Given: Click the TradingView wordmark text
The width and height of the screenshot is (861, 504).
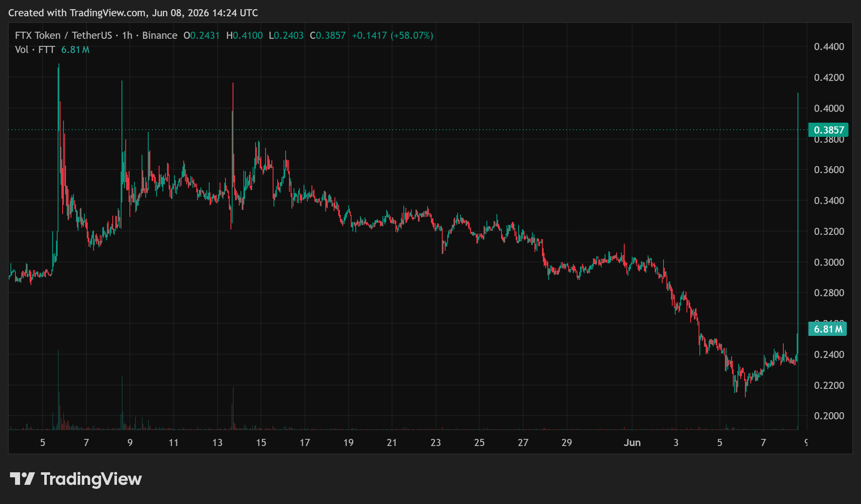Looking at the screenshot, I should point(91,479).
